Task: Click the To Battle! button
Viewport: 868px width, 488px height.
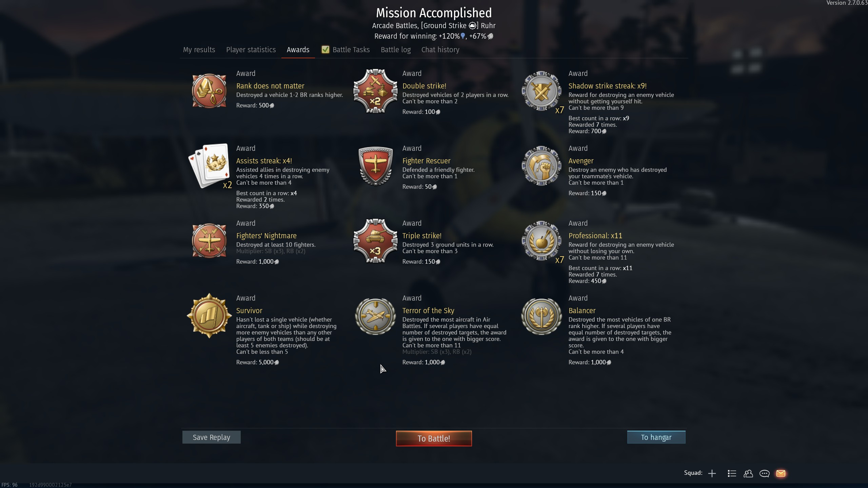Action: pos(434,439)
